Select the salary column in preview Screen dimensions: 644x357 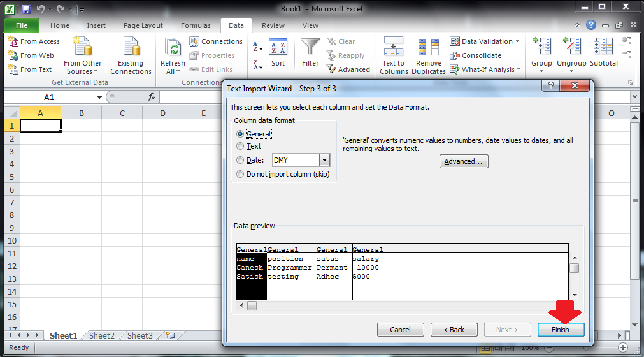point(460,272)
